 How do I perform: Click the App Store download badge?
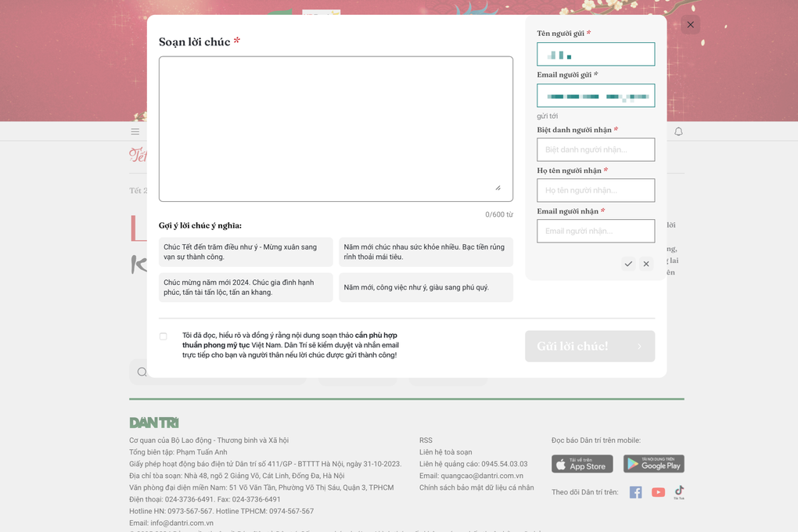(582, 464)
